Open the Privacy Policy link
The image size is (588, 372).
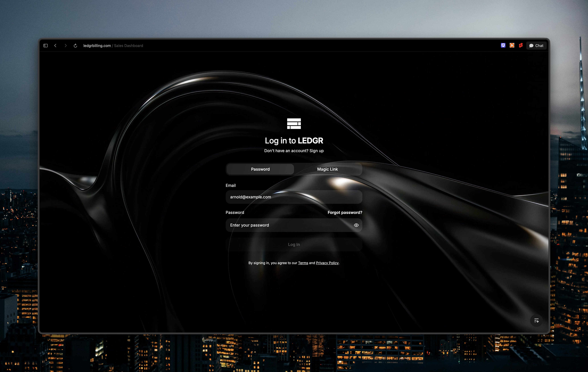tap(327, 263)
